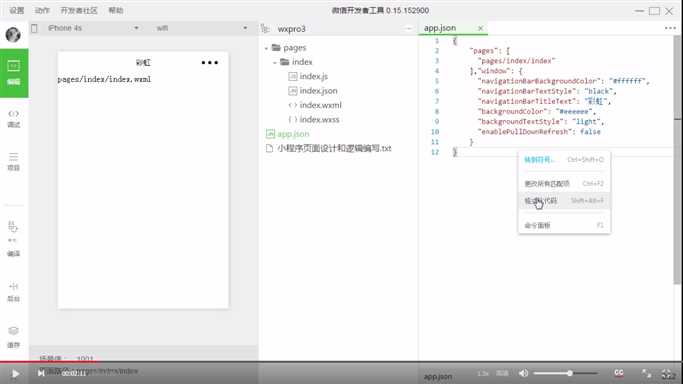This screenshot has height=384, width=683.
Task: Select the green 编辑 editor sidebar icon
Action: coord(14,73)
